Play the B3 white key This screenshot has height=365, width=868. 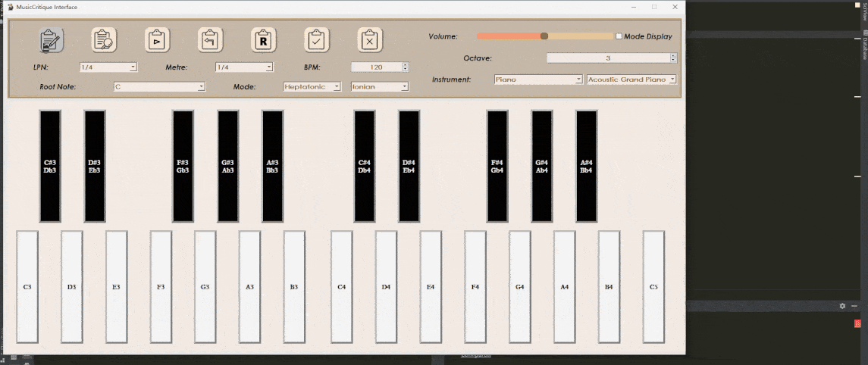point(294,287)
